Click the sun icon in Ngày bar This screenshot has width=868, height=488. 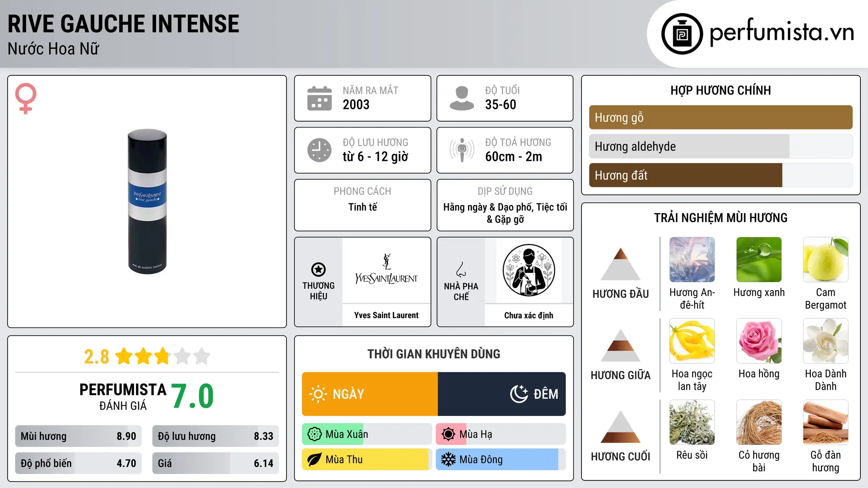(x=318, y=394)
